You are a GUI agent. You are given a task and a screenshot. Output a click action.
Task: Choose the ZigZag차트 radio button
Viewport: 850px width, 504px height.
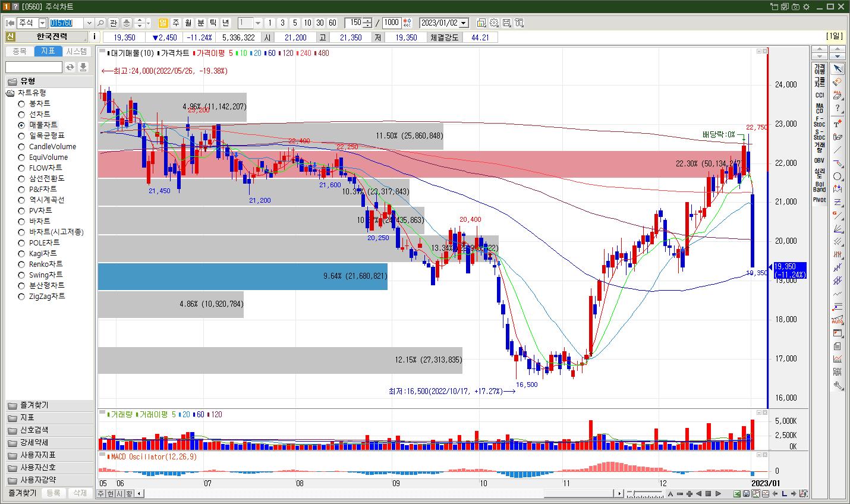21,296
